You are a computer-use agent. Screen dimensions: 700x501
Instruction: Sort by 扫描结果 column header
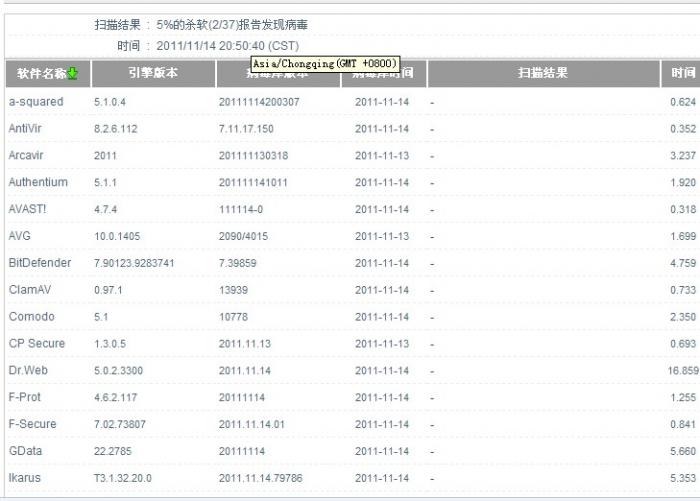tap(543, 73)
